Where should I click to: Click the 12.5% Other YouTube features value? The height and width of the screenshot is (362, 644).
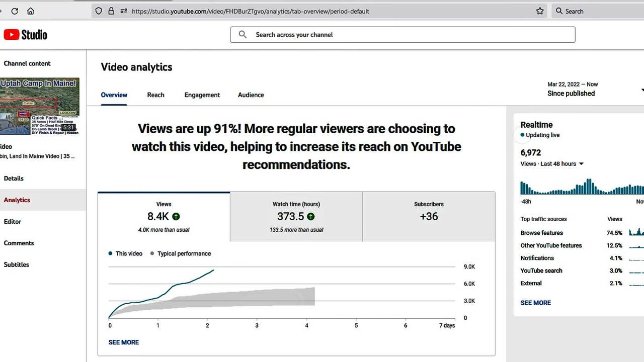(x=614, y=245)
